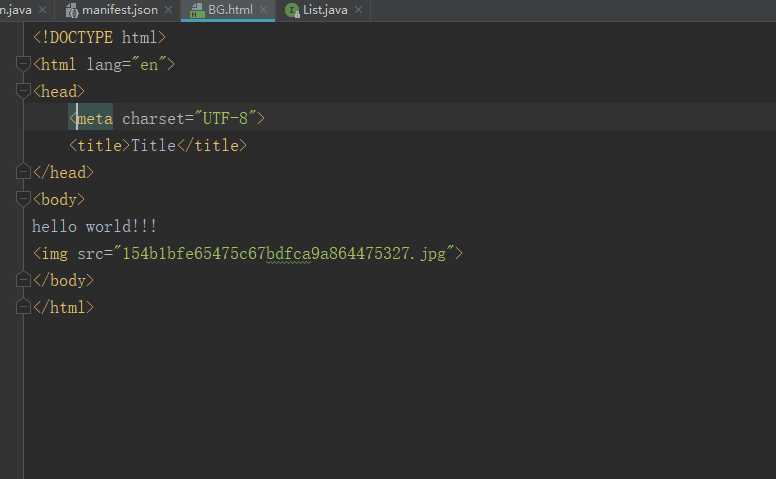Image resolution: width=776 pixels, height=479 pixels.
Task: Click the opening head tag text
Action: (x=58, y=91)
